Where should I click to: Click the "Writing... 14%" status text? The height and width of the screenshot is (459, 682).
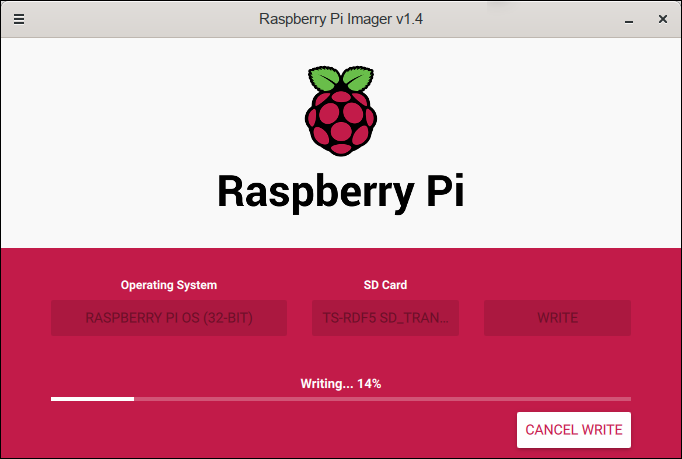[x=340, y=383]
